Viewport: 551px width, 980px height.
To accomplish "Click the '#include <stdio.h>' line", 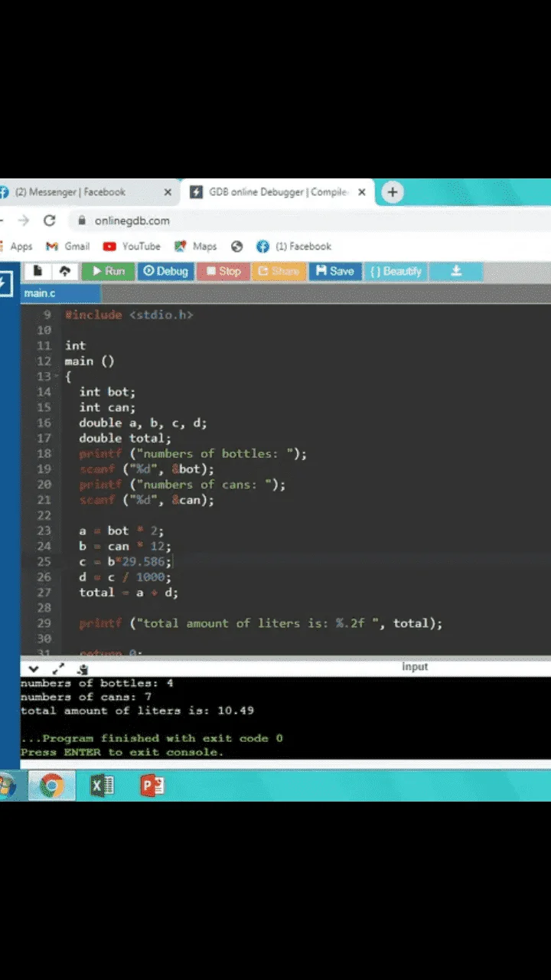I will 129,315.
